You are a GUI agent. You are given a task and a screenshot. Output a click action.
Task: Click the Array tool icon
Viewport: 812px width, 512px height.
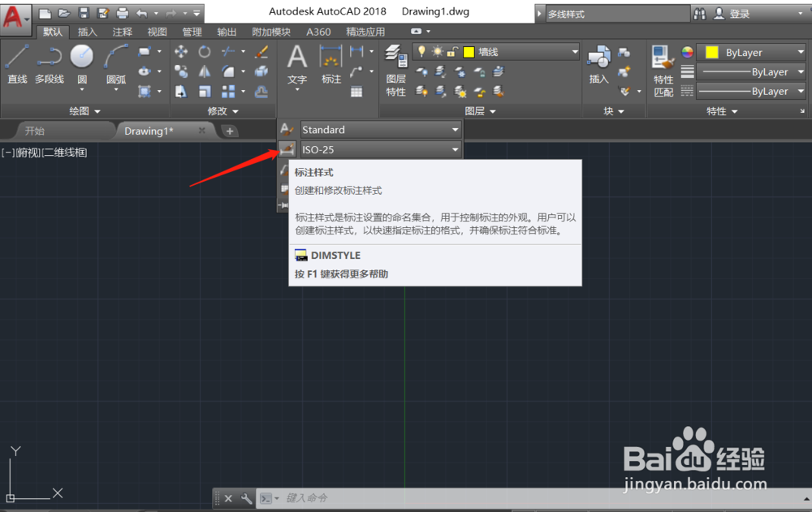pos(228,92)
